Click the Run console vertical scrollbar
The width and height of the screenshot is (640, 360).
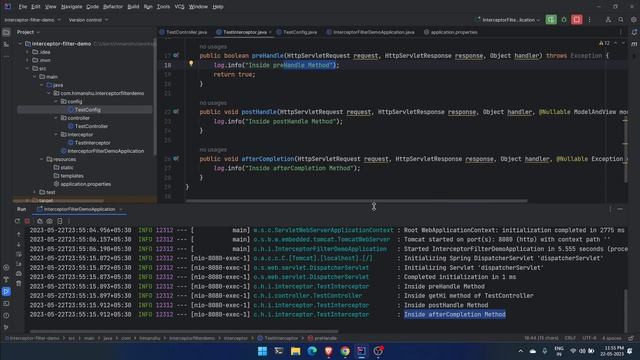click(x=625, y=311)
